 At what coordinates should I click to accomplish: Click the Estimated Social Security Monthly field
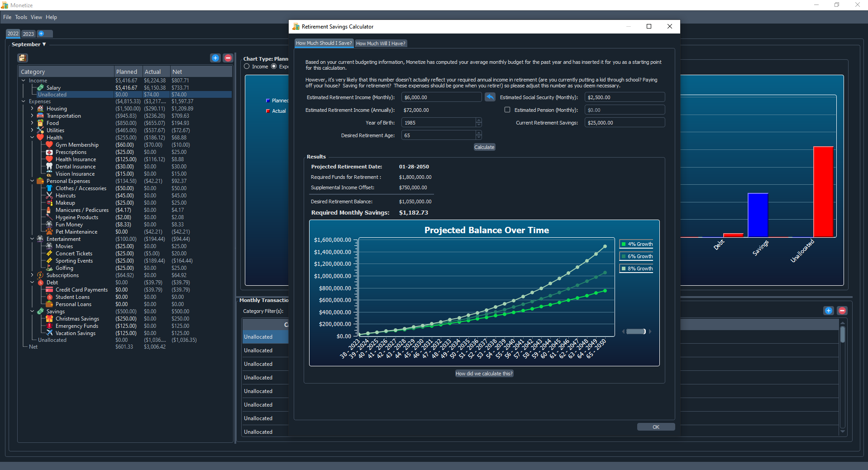(x=625, y=97)
